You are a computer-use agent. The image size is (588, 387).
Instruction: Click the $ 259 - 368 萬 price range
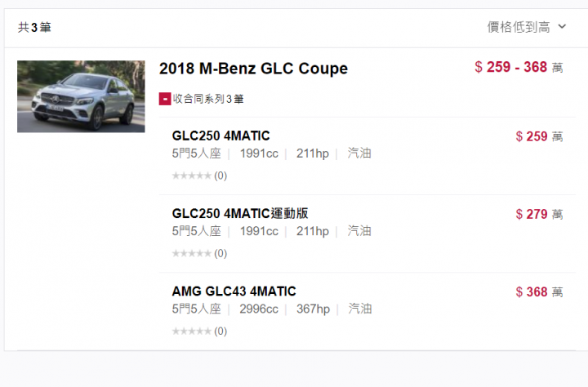[x=519, y=67]
